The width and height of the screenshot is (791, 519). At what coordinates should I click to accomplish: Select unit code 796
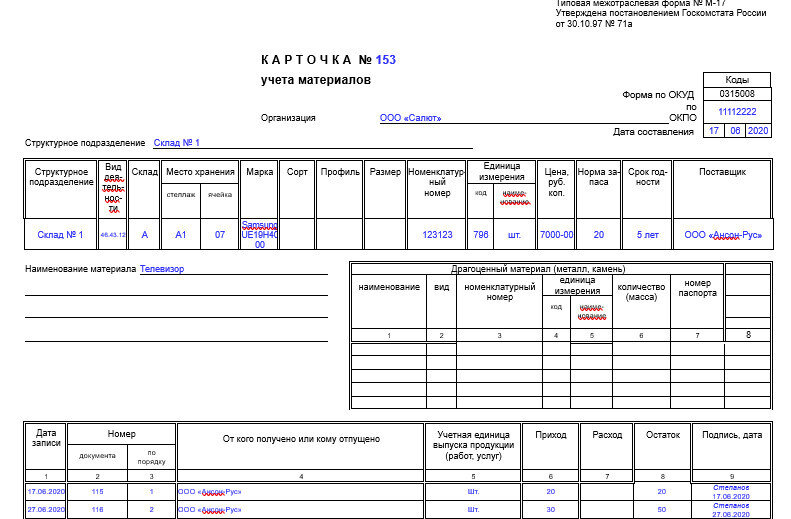481,235
